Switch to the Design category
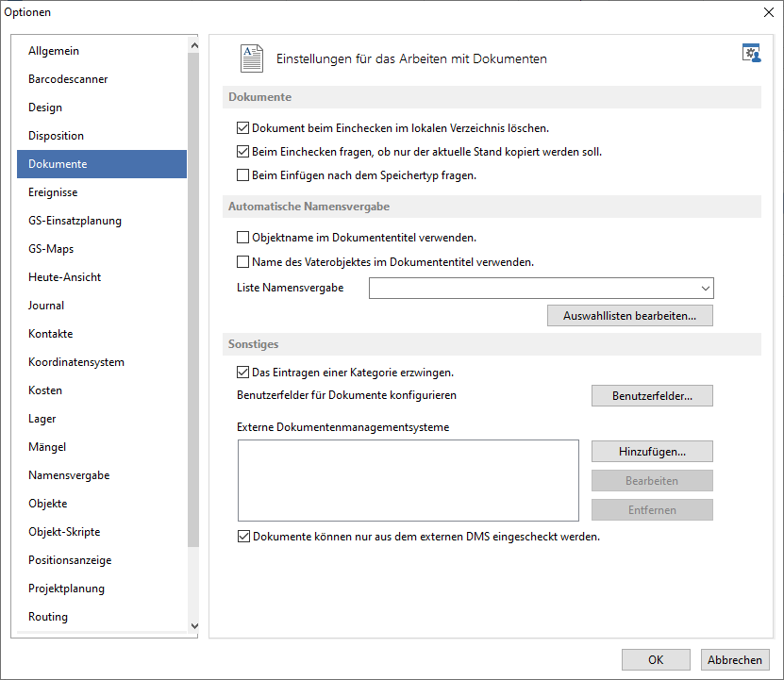 pyautogui.click(x=102, y=107)
